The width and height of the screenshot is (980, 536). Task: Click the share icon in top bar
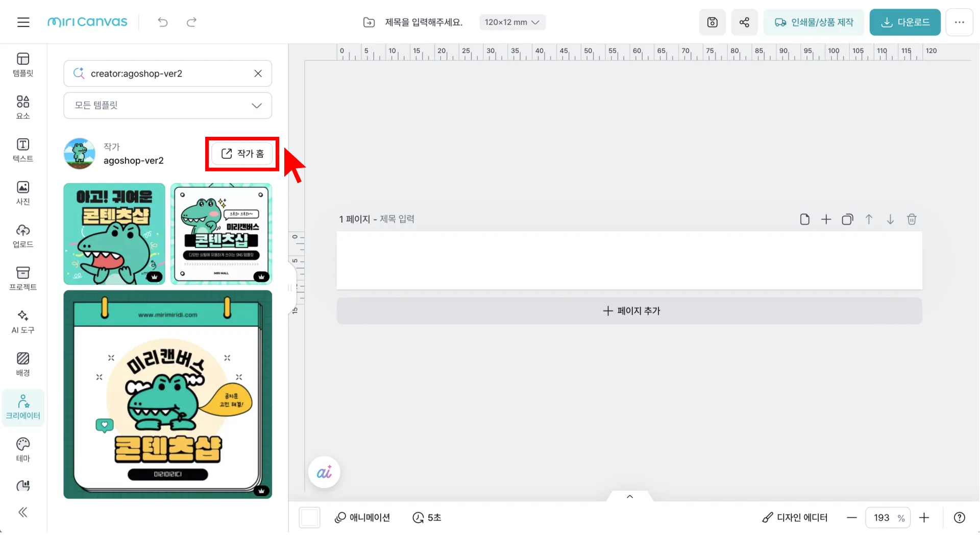(744, 22)
